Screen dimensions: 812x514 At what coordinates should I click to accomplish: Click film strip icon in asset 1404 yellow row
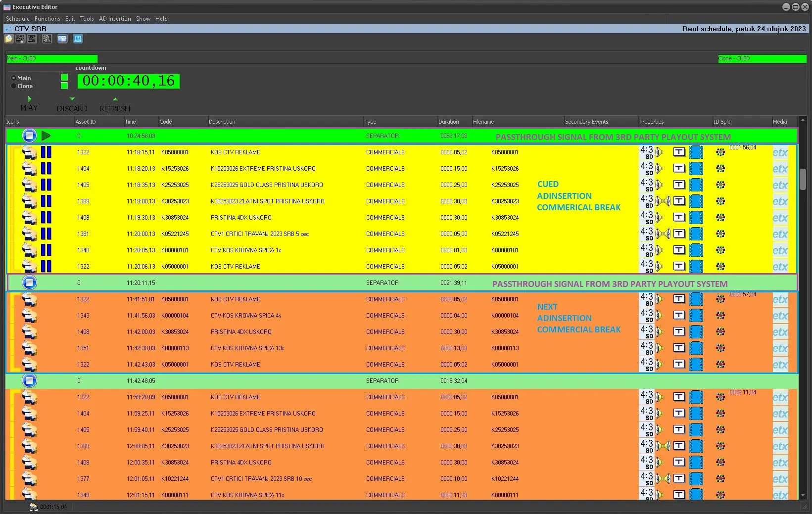tap(696, 169)
